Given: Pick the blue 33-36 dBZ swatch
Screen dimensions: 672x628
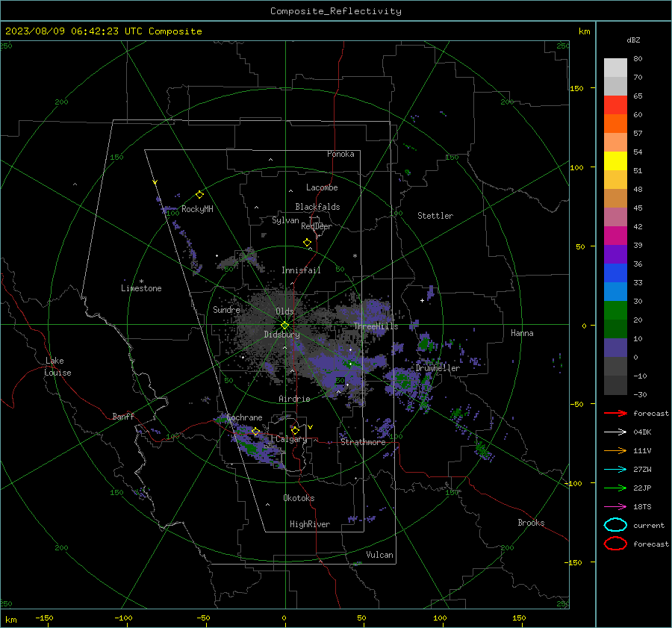Looking at the screenshot, I should tap(615, 273).
